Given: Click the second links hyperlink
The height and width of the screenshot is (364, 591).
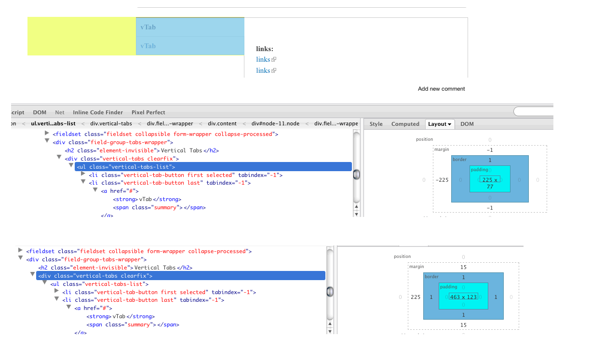Looking at the screenshot, I should [262, 70].
